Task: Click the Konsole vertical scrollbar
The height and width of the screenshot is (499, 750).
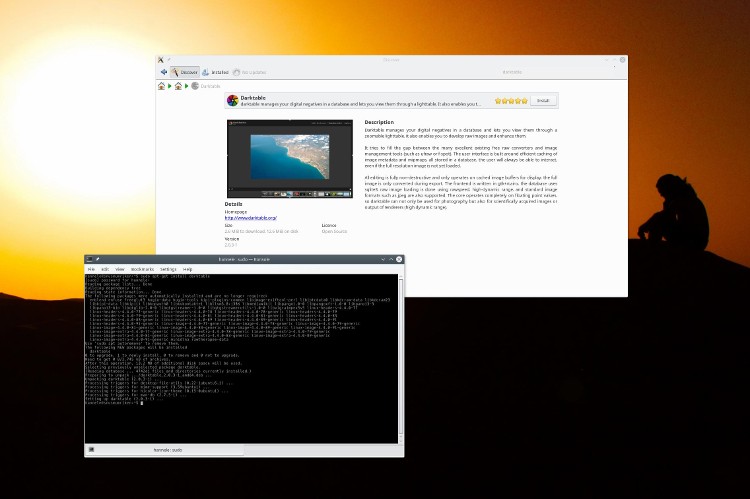Action: point(401,359)
